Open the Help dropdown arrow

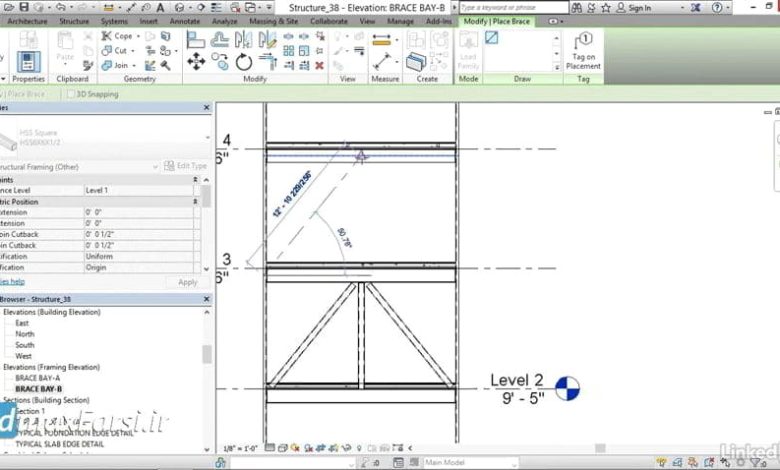coord(728,7)
